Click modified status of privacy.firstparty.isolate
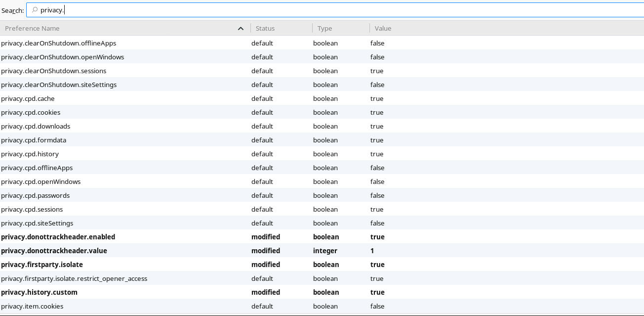This screenshot has height=316, width=644. tap(266, 265)
